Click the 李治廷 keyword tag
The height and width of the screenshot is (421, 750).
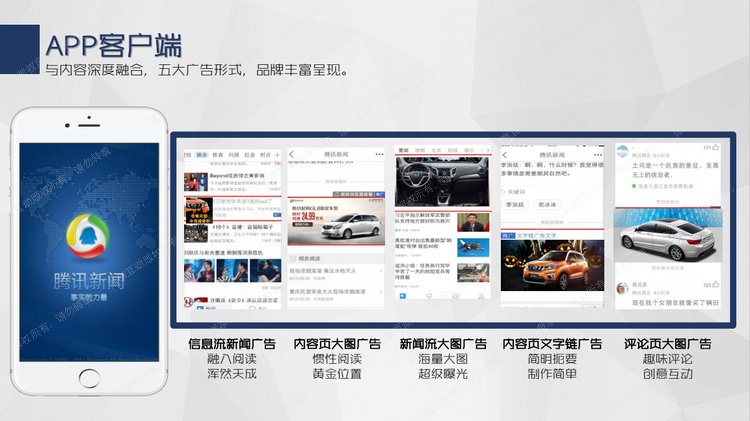515,205
